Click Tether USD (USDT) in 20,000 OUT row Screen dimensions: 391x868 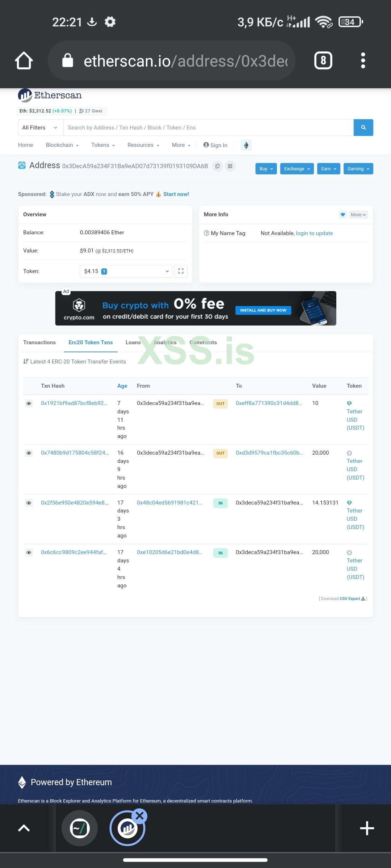coord(355,469)
